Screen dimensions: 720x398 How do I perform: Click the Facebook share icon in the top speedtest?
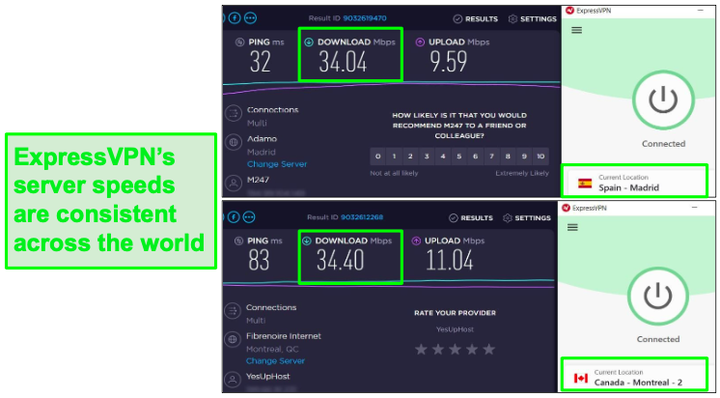click(235, 18)
